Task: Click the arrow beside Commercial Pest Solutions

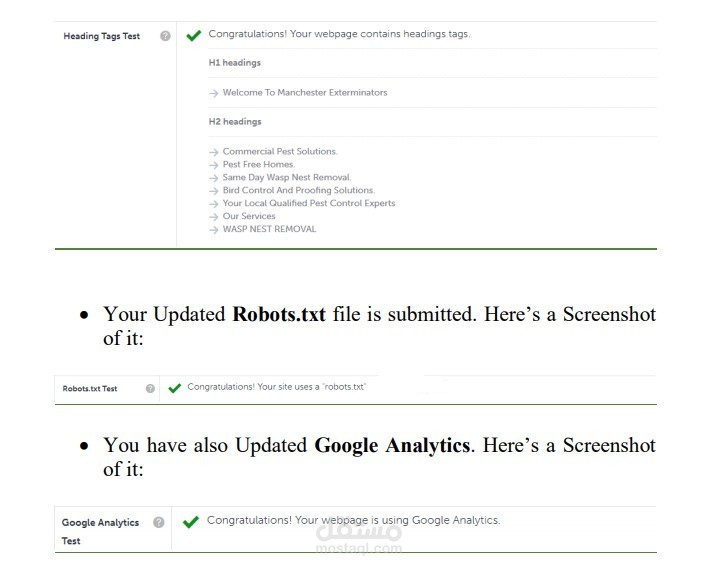Action: (214, 152)
